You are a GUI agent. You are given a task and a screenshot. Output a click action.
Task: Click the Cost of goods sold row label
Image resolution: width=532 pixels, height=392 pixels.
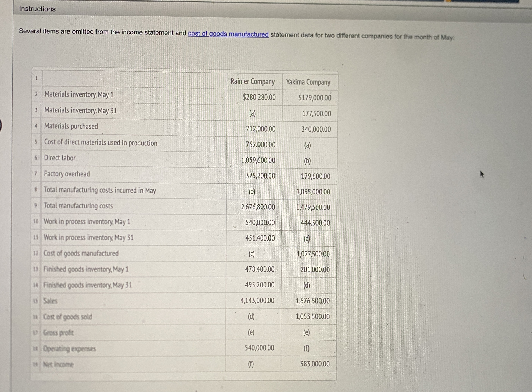point(68,317)
